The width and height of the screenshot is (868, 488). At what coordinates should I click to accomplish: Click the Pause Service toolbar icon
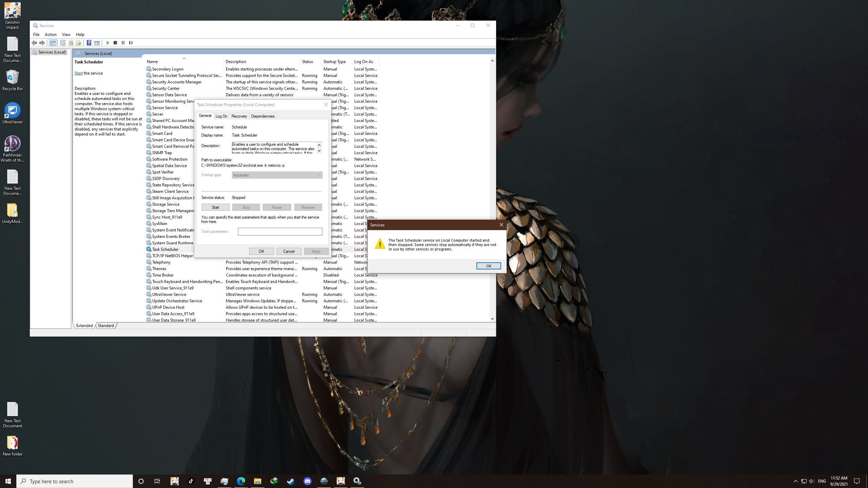(x=122, y=43)
